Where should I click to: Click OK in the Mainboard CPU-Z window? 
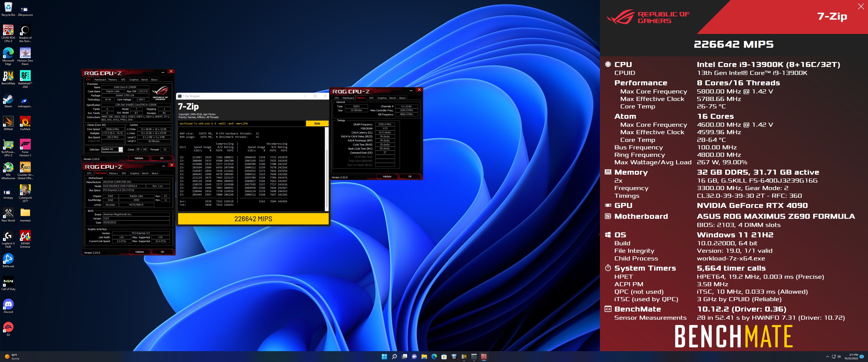(x=163, y=252)
